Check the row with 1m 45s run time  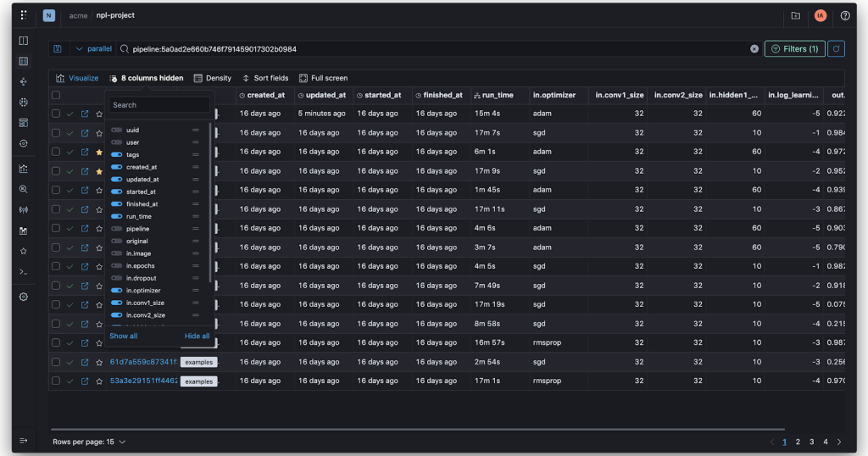pos(56,190)
